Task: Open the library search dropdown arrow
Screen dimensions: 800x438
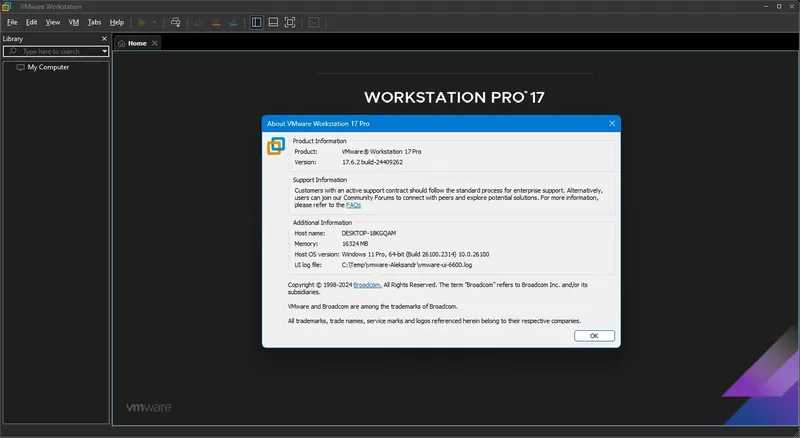Action: pyautogui.click(x=105, y=52)
